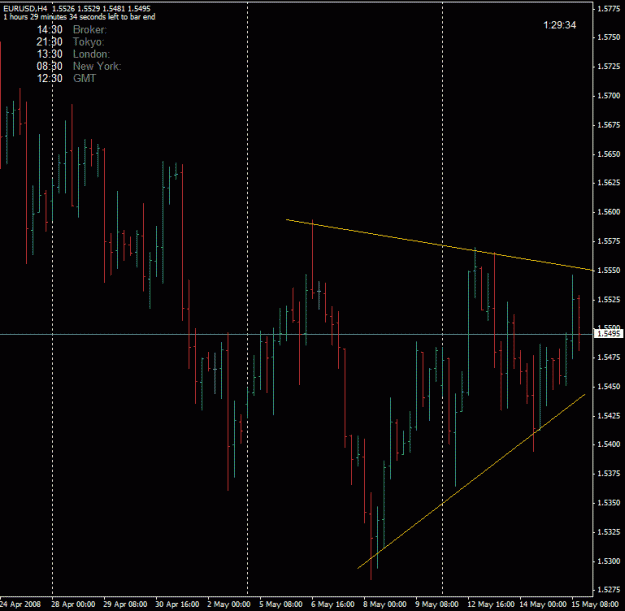Click the 1.5450 price scale label
Viewport: 625px width, 611px height.
(609, 387)
